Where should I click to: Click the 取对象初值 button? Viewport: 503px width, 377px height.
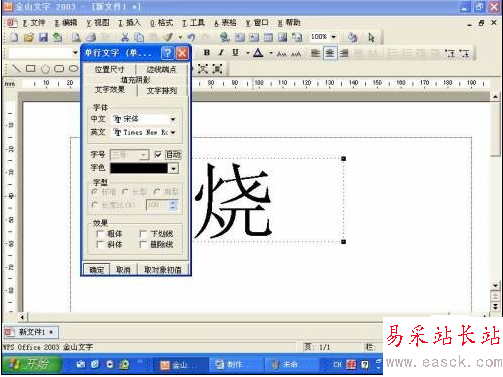click(163, 270)
